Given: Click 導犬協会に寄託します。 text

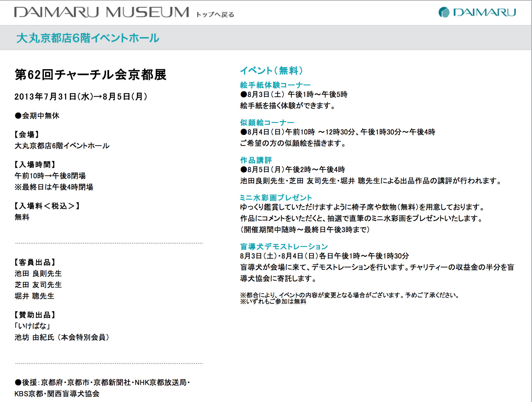Looking at the screenshot, I should (x=279, y=278).
